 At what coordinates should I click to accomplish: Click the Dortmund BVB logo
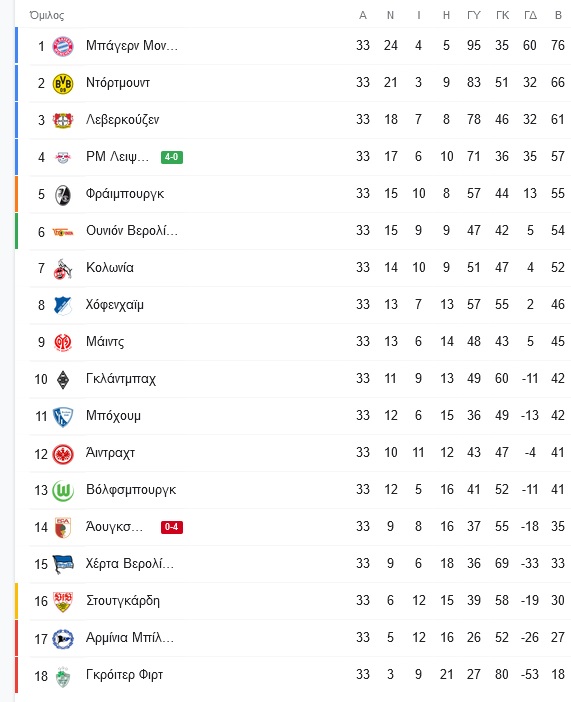[63, 83]
